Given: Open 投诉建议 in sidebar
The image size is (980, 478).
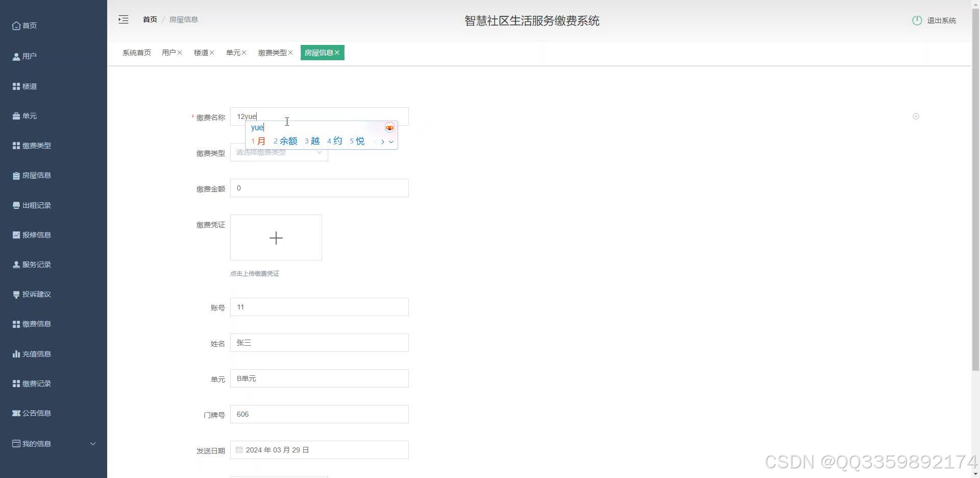Looking at the screenshot, I should pyautogui.click(x=54, y=294).
